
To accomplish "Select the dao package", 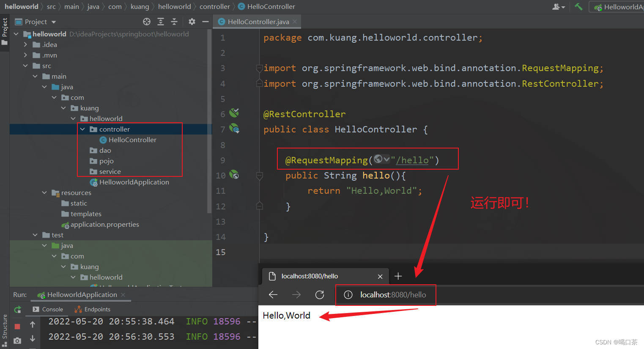I will (x=101, y=150).
